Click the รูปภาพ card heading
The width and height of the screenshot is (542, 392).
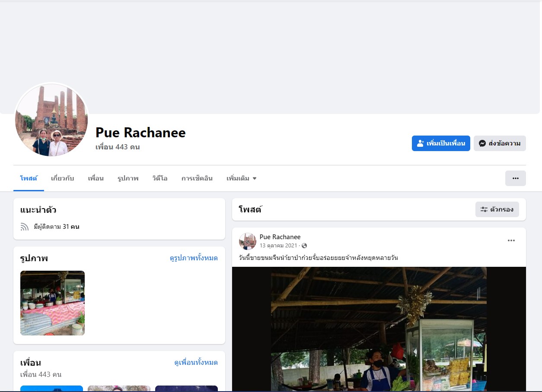34,258
